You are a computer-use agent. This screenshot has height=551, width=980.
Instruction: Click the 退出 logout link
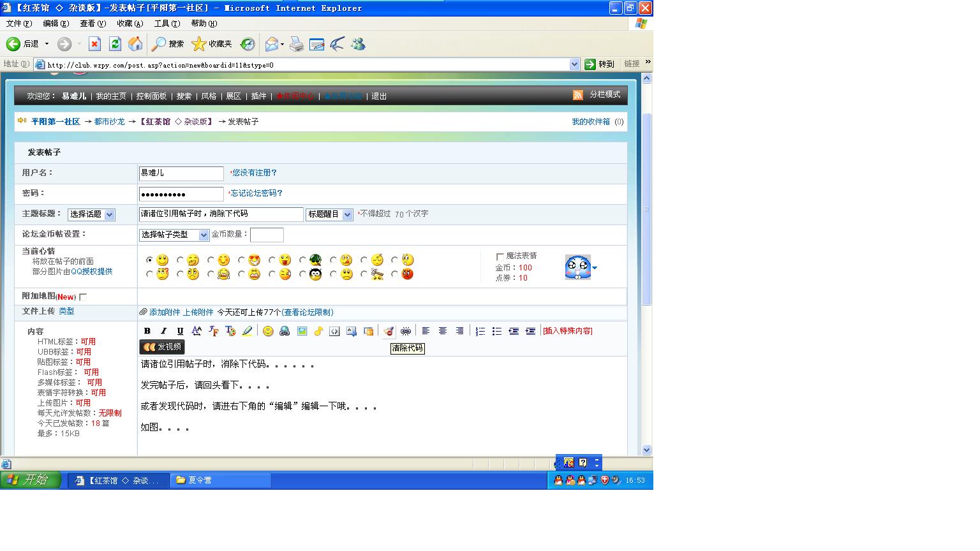coord(379,96)
